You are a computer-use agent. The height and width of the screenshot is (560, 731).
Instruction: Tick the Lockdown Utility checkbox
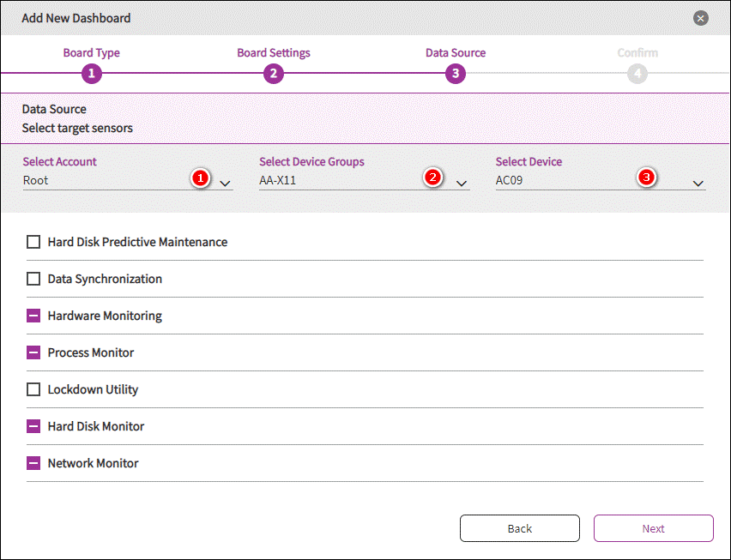point(33,389)
